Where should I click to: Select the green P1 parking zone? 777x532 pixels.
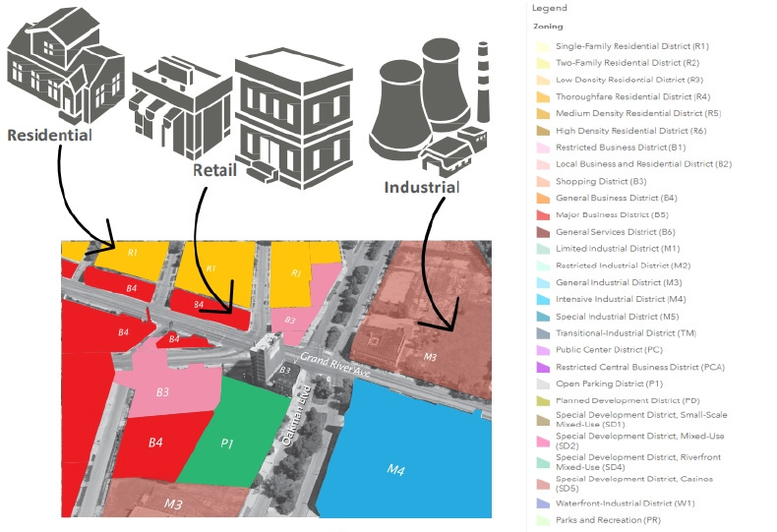click(229, 443)
